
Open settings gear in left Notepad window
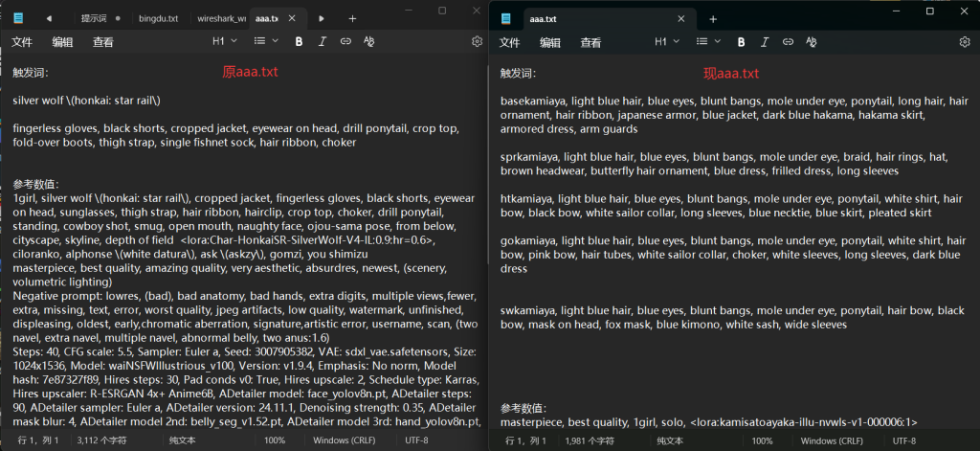[x=478, y=42]
